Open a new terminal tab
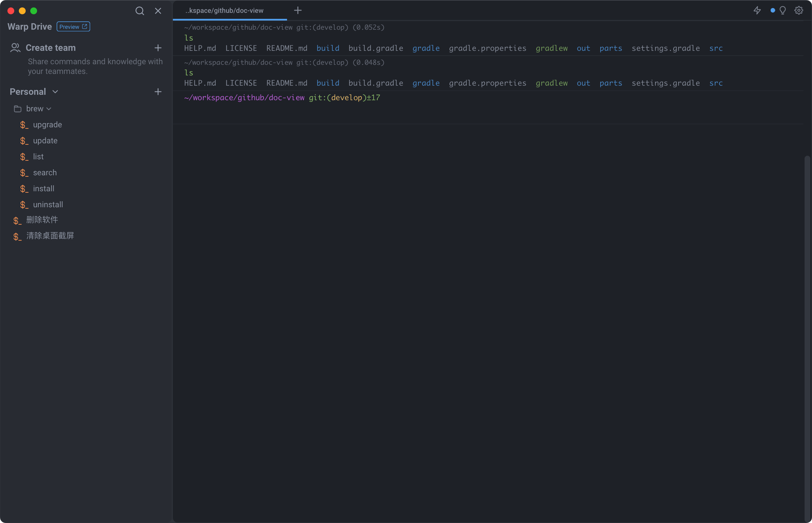The height and width of the screenshot is (523, 812). click(x=298, y=11)
